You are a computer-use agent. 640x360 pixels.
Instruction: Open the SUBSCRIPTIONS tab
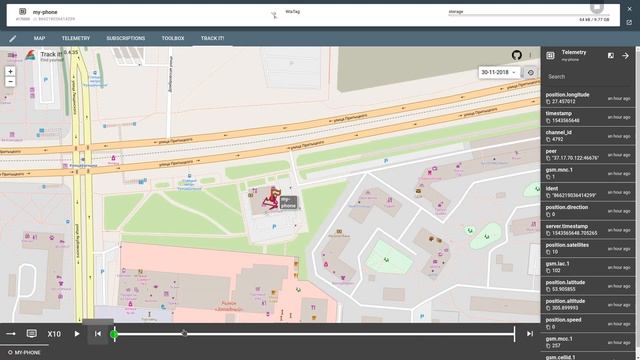pyautogui.click(x=126, y=38)
